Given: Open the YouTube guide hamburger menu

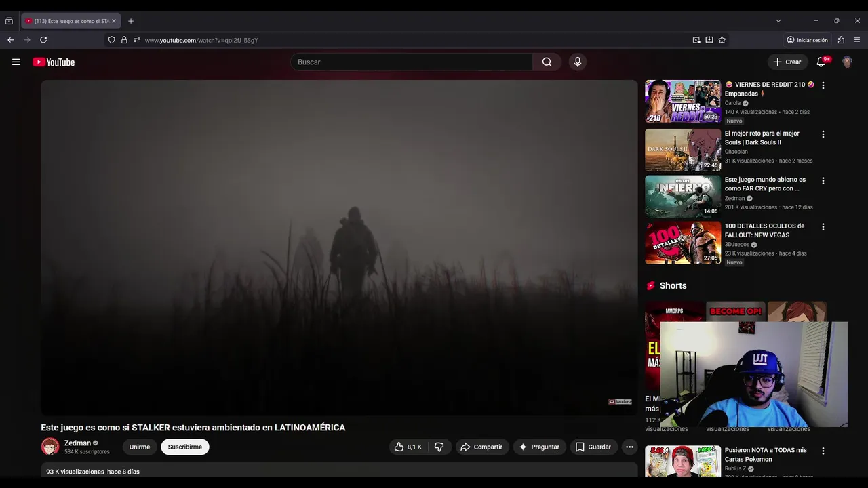Looking at the screenshot, I should pos(16,62).
